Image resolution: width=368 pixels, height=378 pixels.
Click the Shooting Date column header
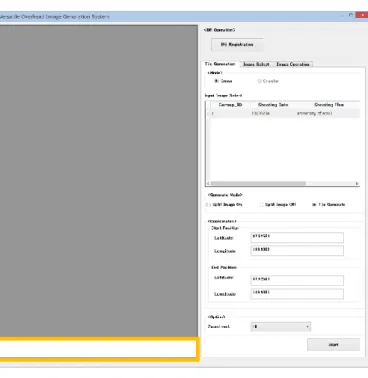pyautogui.click(x=273, y=105)
